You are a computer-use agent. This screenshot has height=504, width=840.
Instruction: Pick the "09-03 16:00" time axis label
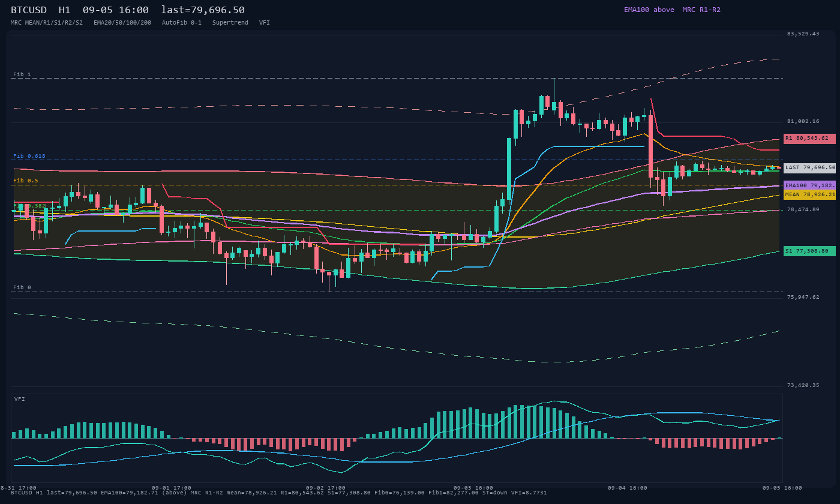coord(473,488)
